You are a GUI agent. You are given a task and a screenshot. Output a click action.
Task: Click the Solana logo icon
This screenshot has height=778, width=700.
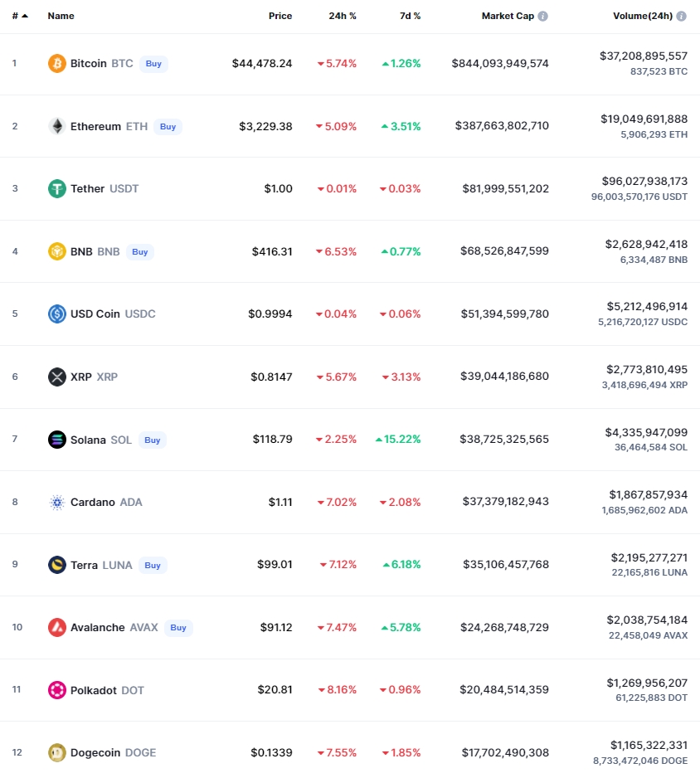pyautogui.click(x=57, y=440)
